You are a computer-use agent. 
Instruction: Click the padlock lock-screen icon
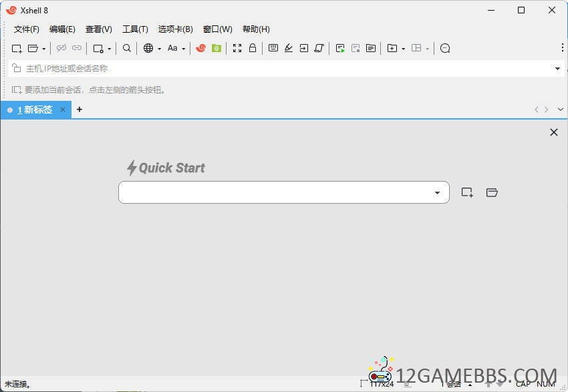click(x=253, y=48)
